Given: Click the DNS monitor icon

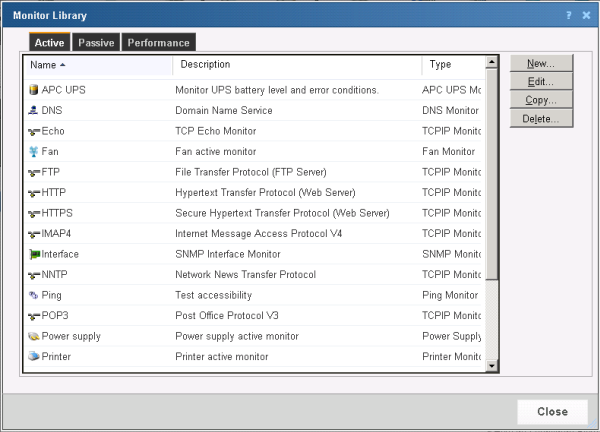Looking at the screenshot, I should click(x=33, y=110).
